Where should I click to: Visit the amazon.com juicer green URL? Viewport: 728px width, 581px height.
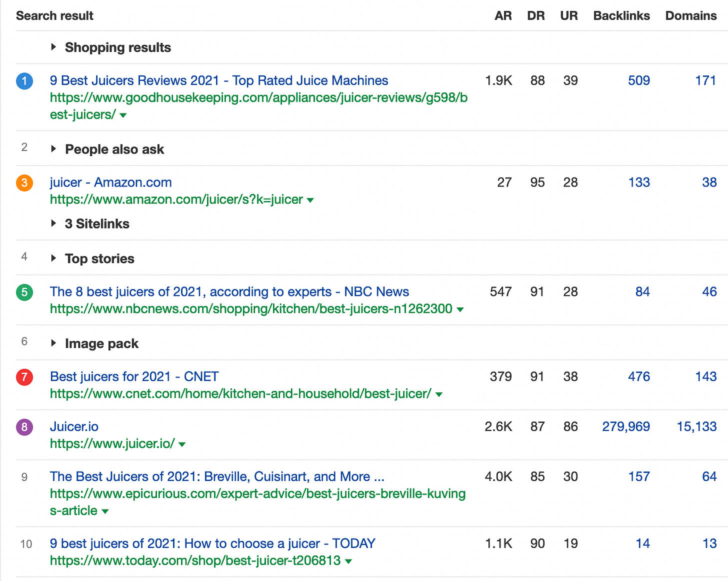(176, 199)
